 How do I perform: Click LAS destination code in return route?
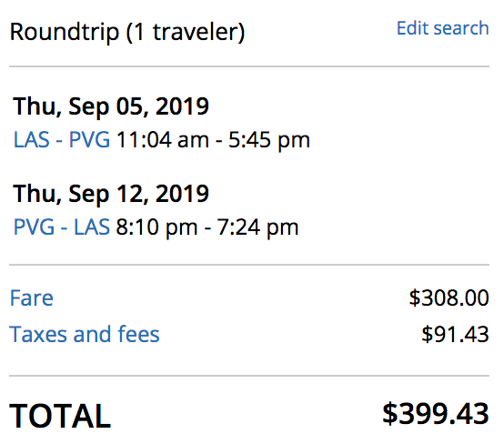tap(92, 227)
